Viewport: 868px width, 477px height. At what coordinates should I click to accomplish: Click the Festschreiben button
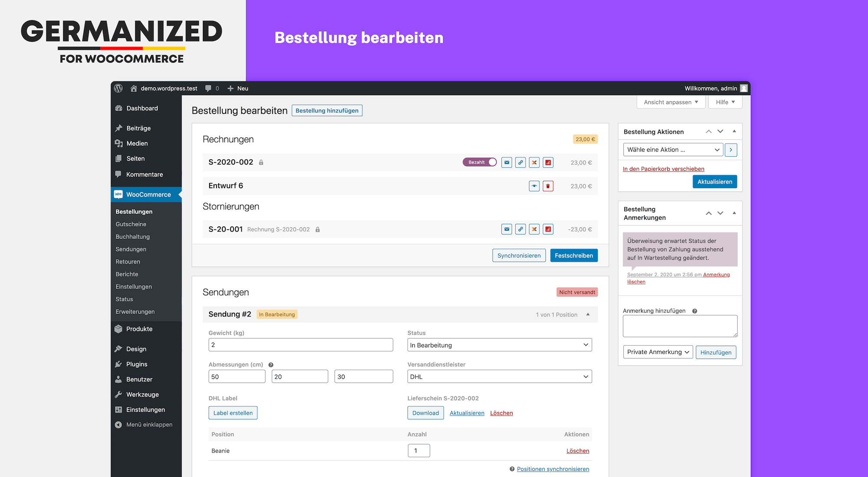[x=574, y=255]
